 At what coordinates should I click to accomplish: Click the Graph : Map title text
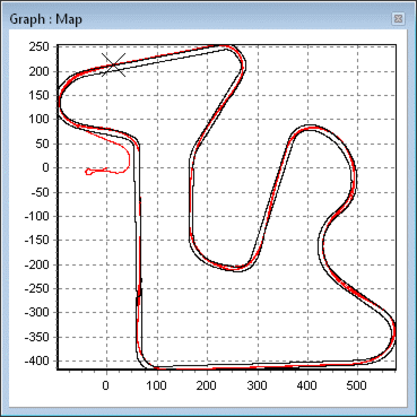tap(46, 19)
